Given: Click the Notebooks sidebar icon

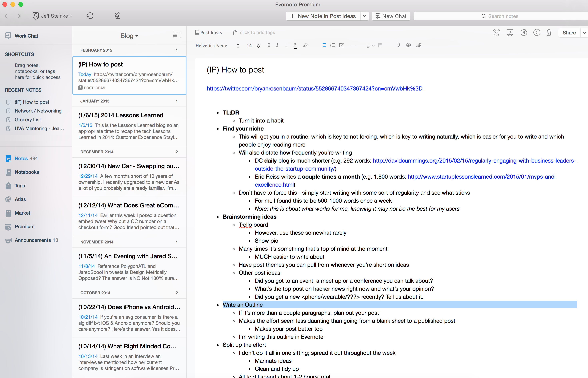Looking at the screenshot, I should 8,172.
